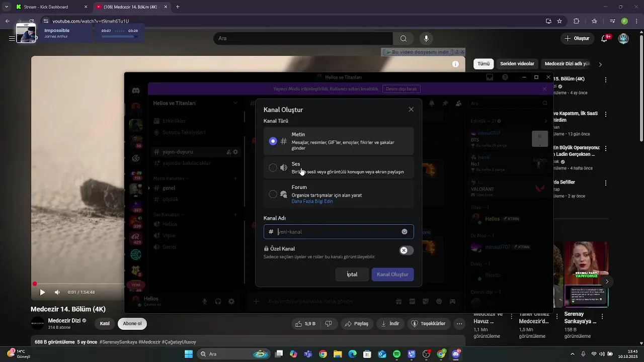Select the Metin channel type radio button
644x362 pixels.
tap(273, 141)
